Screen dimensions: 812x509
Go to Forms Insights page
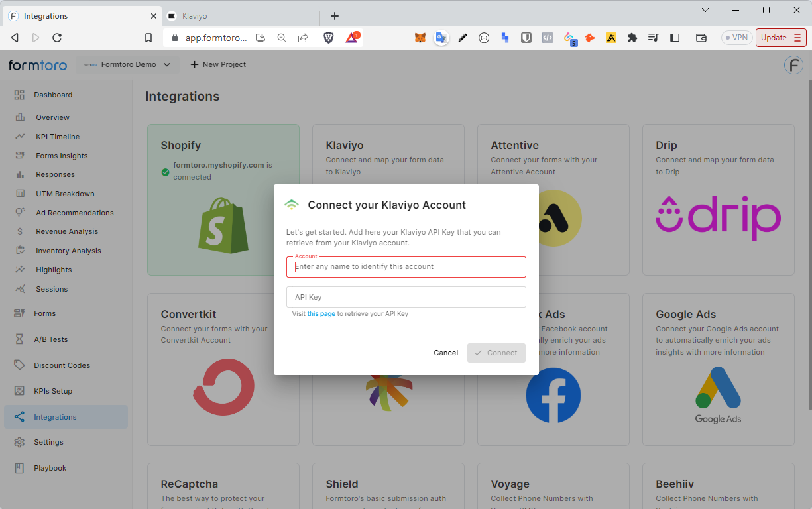62,156
